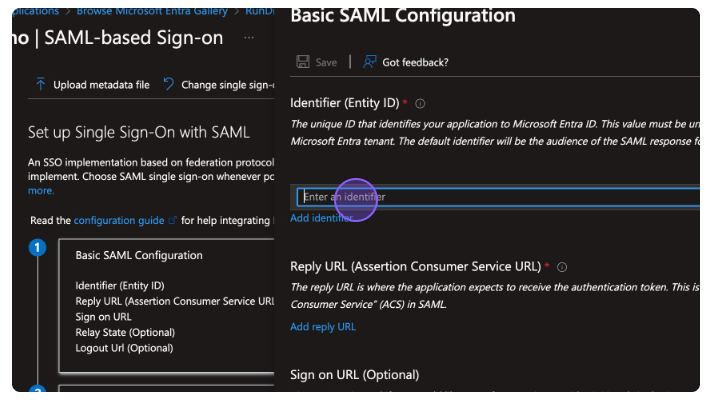
Task: Click the step 1 numbered circle
Action: [38, 248]
